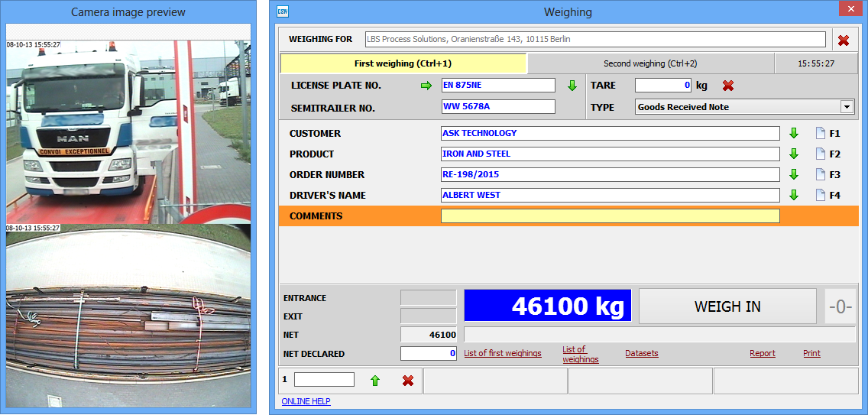Open List of first weighings link
Screen dimensions: 868x415
click(x=503, y=354)
